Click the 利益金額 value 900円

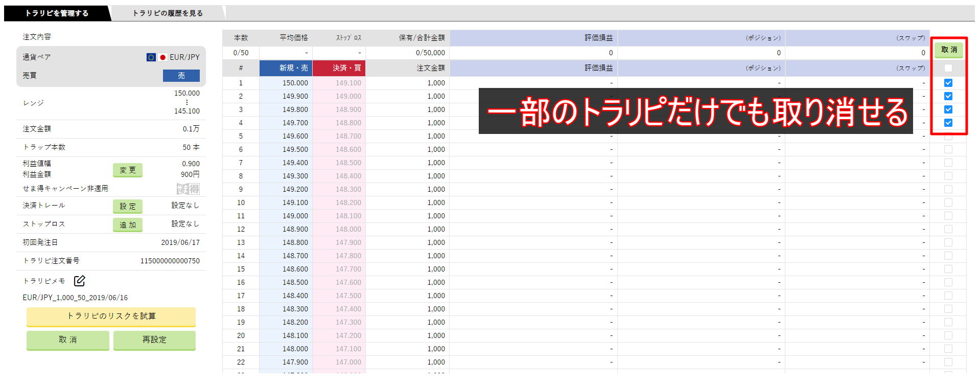[190, 174]
